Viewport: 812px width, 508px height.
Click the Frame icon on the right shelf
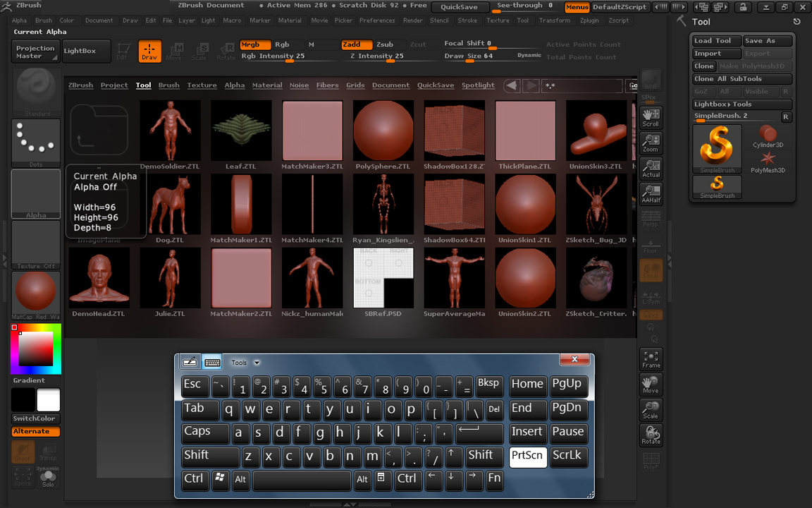650,358
